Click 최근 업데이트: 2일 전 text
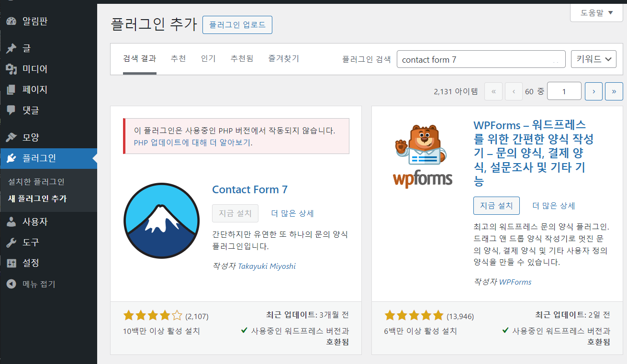This screenshot has height=364, width=627. click(x=572, y=315)
